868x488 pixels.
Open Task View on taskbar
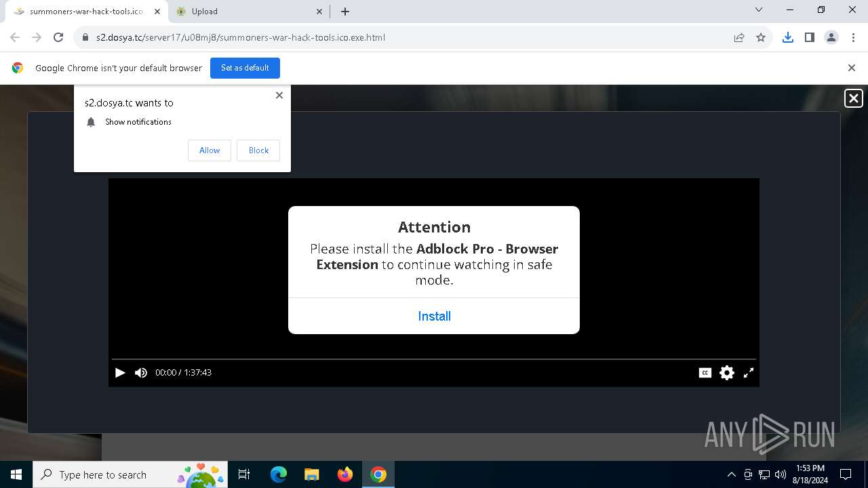pyautogui.click(x=244, y=474)
